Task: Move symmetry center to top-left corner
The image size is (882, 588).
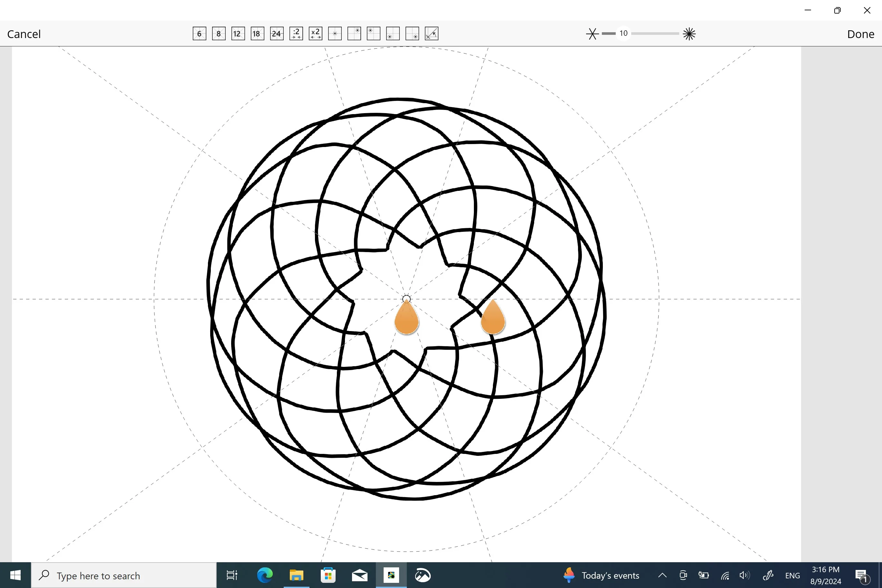Action: pos(374,34)
